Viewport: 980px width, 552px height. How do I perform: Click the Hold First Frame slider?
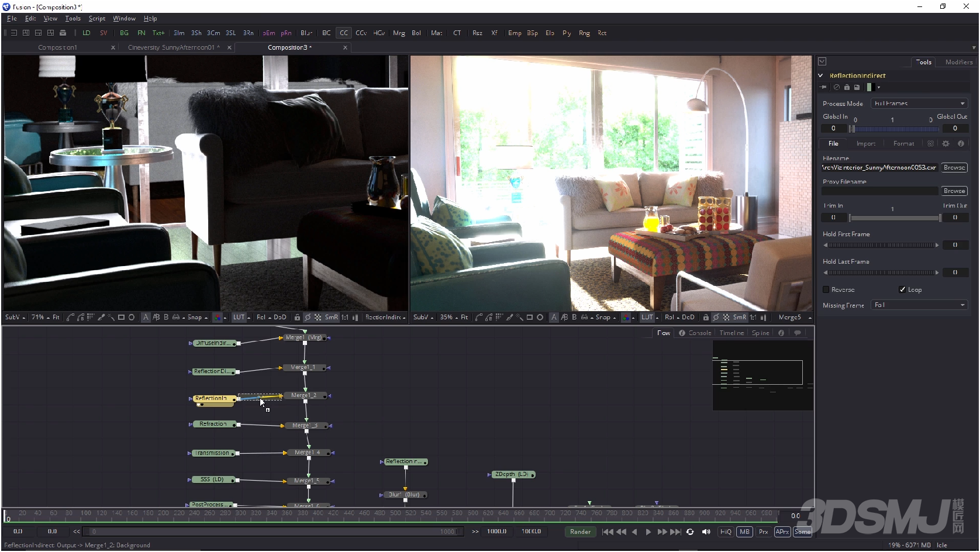click(881, 245)
